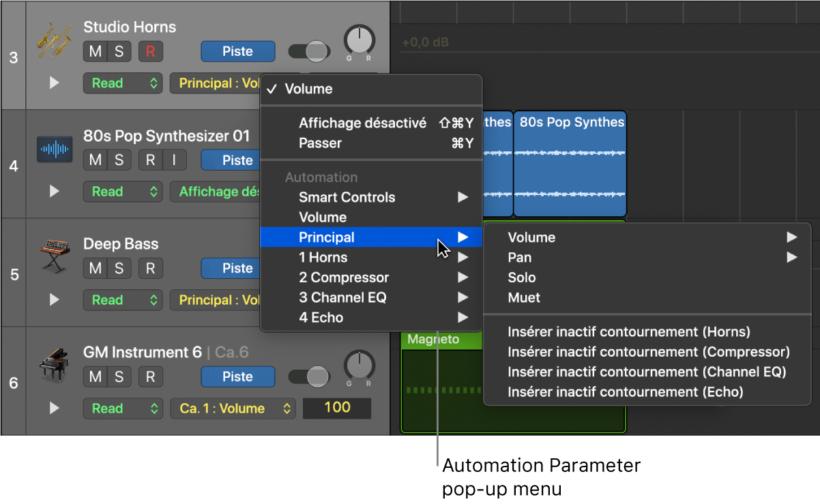Adjust the Studio Horns volume knob
The image size is (820, 504).
click(359, 41)
